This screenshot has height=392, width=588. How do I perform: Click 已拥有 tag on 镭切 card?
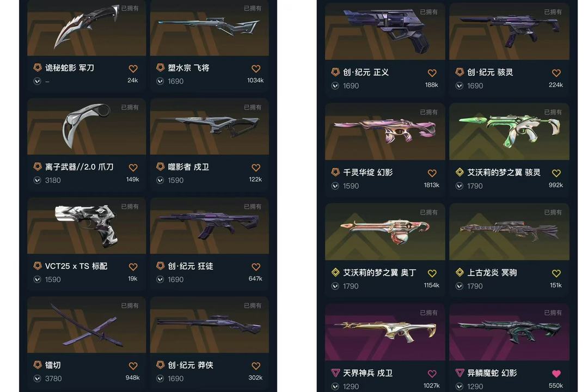pos(130,306)
